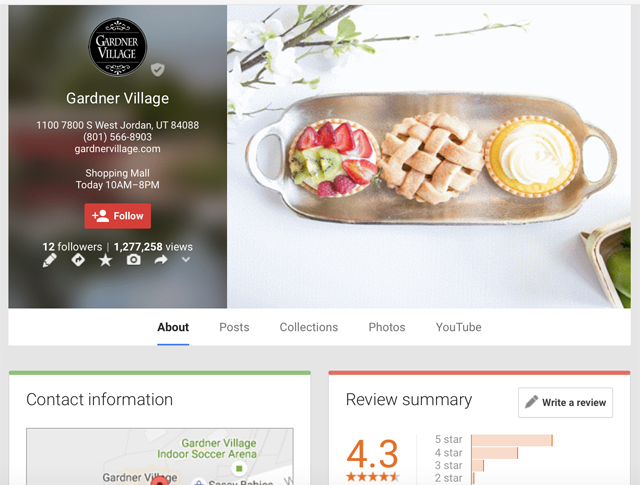640x485 pixels.
Task: Click the Gardner Village round logo
Action: [118, 47]
